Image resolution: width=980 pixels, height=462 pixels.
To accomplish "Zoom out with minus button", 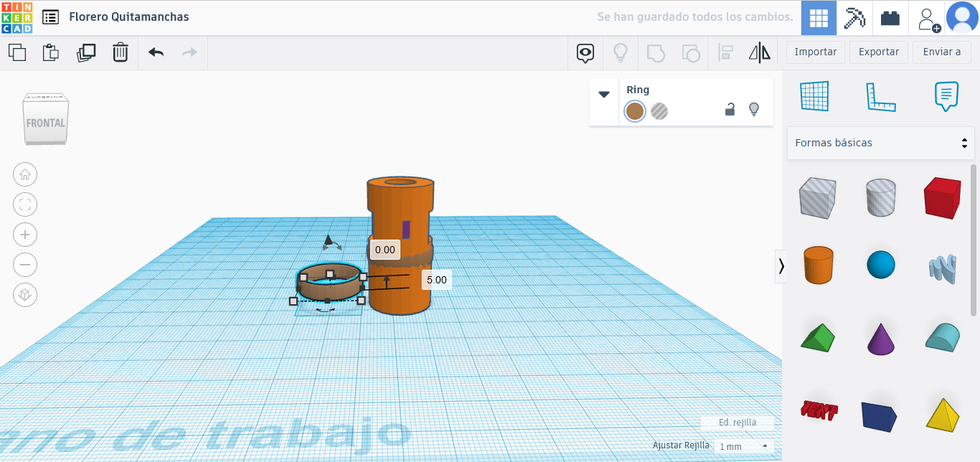I will click(x=25, y=265).
